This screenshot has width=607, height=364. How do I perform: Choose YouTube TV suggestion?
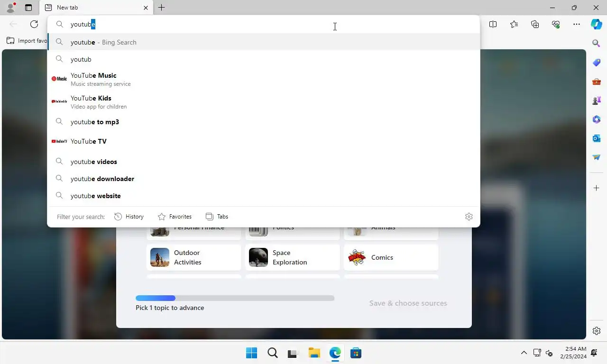pyautogui.click(x=264, y=141)
